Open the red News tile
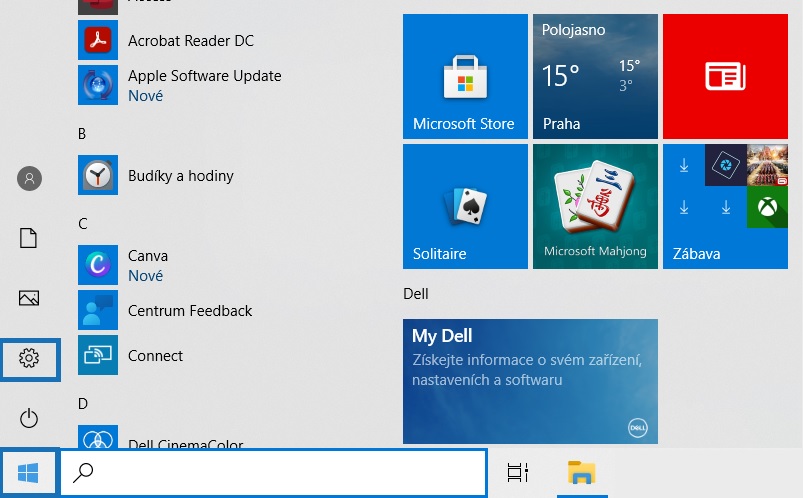This screenshot has height=498, width=803. coord(725,76)
